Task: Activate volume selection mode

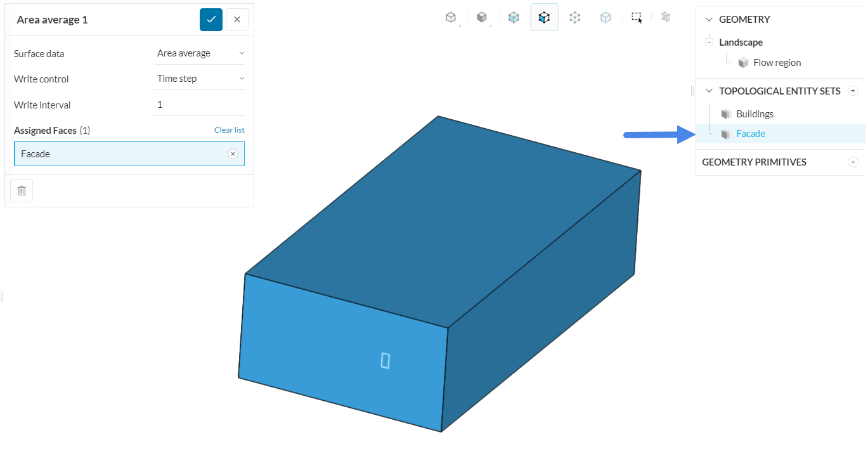Action: click(x=514, y=18)
